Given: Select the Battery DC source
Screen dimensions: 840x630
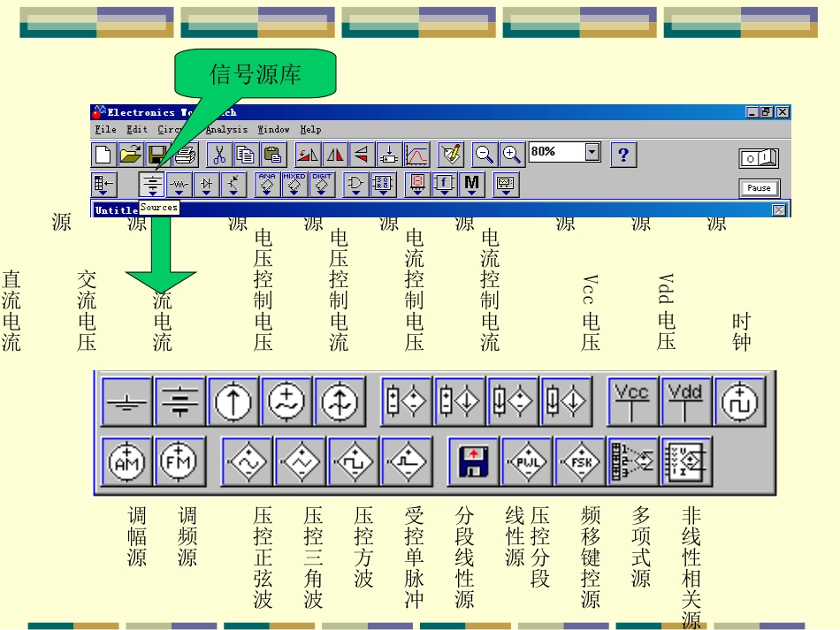Looking at the screenshot, I should click(x=180, y=401).
